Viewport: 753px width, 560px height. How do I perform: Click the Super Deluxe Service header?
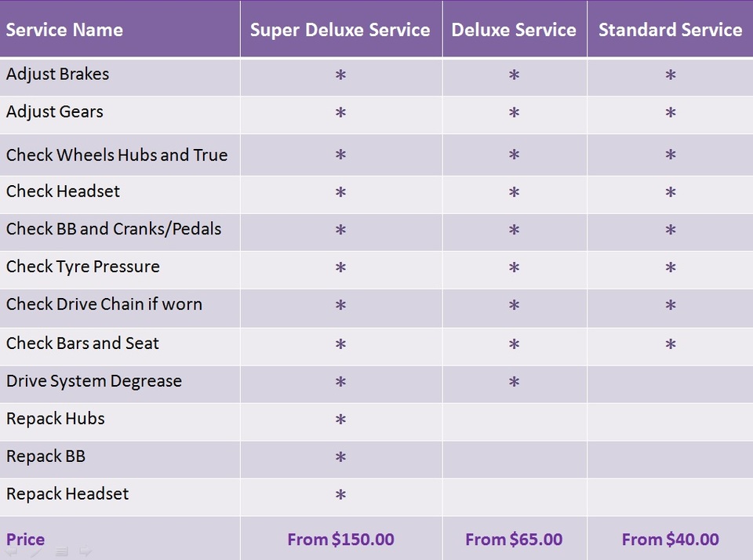point(340,31)
